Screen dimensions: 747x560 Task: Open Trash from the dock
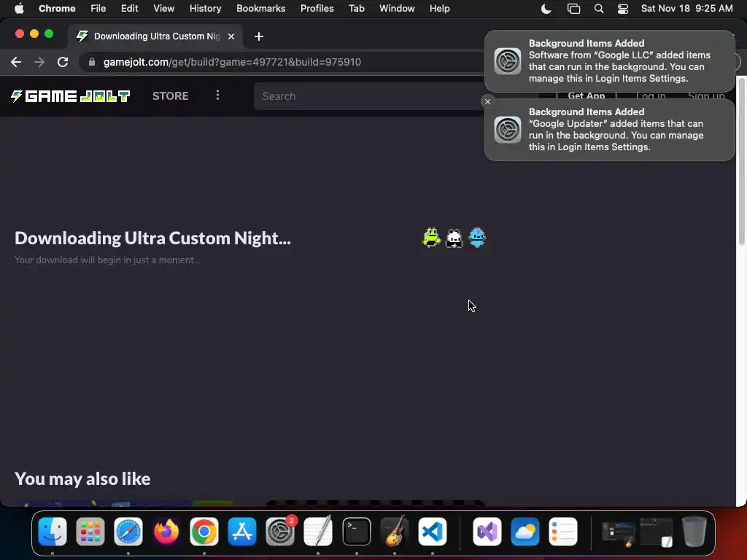[x=694, y=532]
